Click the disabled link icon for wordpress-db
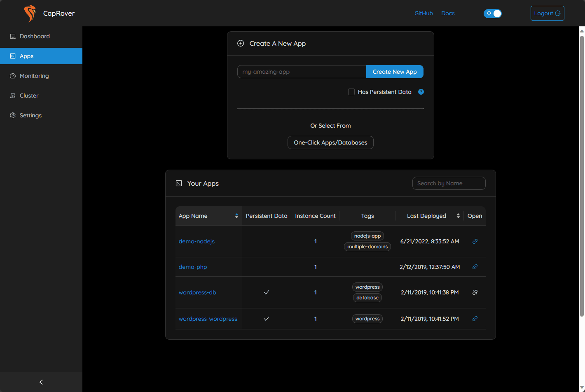 tap(475, 292)
